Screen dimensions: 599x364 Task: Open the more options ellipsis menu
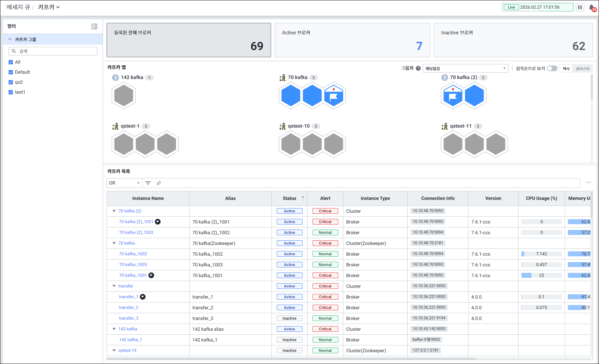tap(588, 183)
